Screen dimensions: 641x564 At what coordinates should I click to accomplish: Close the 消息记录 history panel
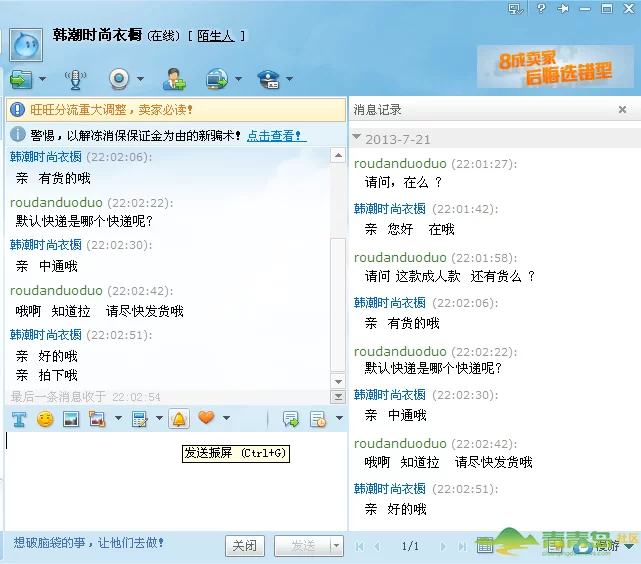pos(622,110)
